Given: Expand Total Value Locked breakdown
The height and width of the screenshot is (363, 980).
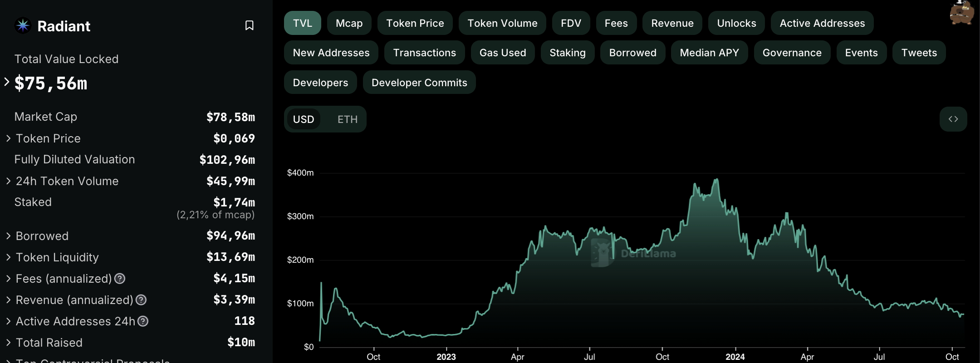Looking at the screenshot, I should (x=7, y=82).
